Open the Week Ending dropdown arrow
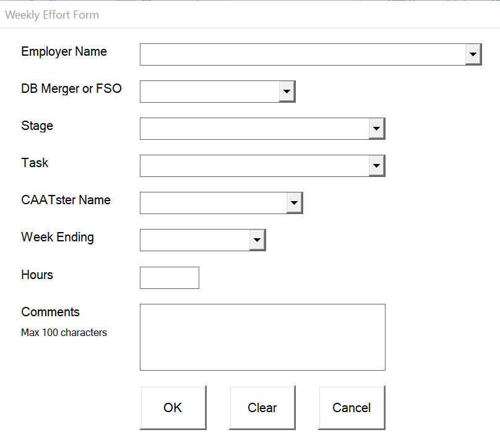Screen dimensions: 500x448 click(x=257, y=240)
